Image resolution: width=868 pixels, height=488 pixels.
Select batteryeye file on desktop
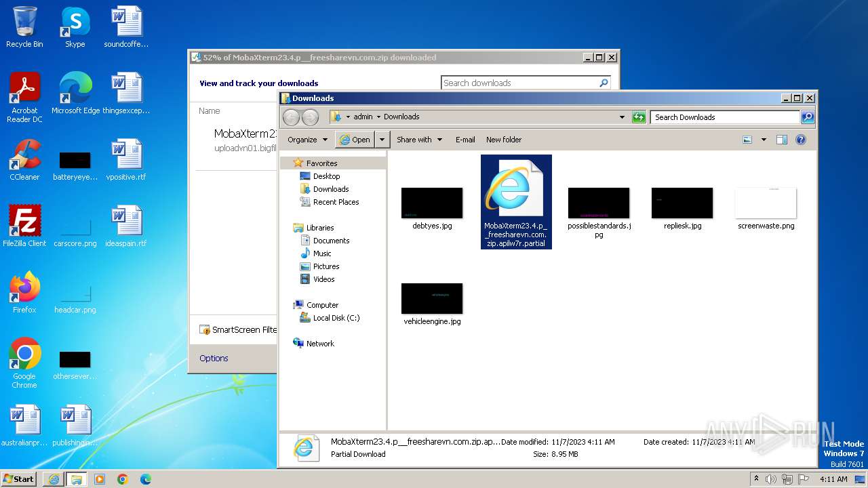point(75,167)
